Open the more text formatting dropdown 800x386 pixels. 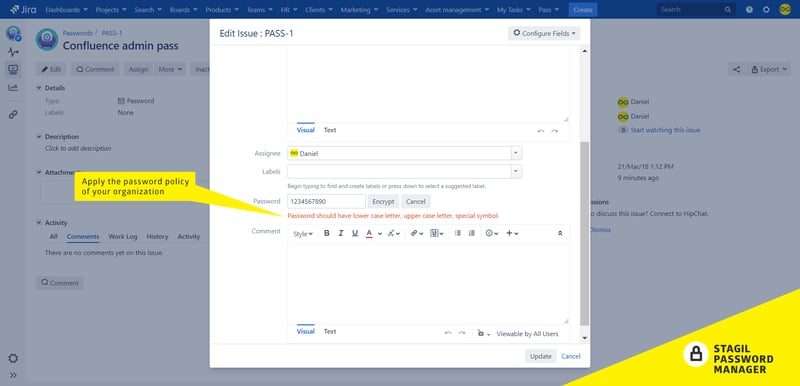(393, 233)
